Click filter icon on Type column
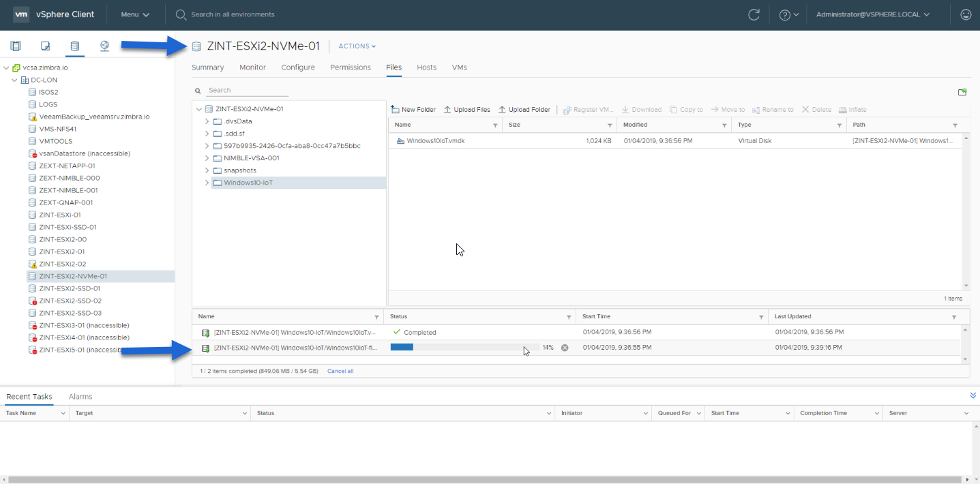 point(840,125)
